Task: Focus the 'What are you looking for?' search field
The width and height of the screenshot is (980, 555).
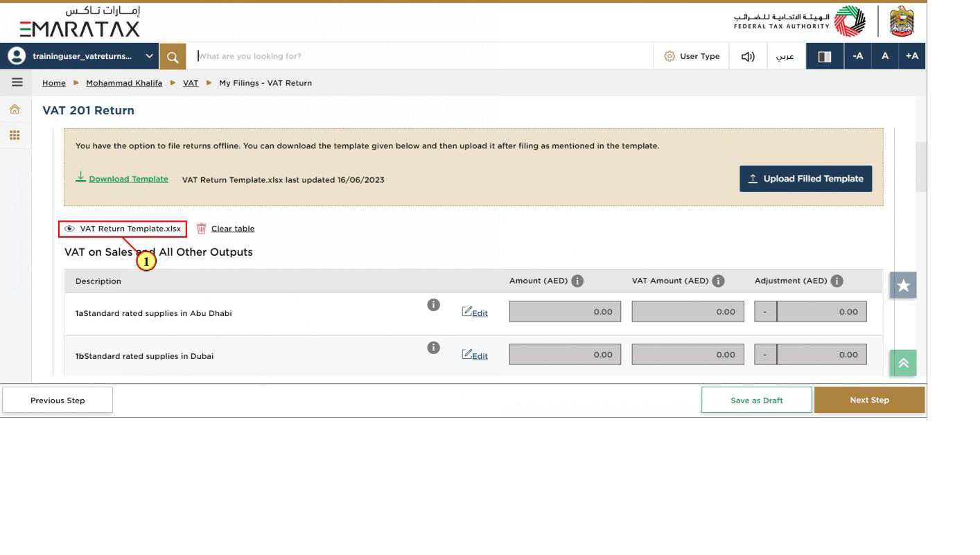Action: point(420,56)
